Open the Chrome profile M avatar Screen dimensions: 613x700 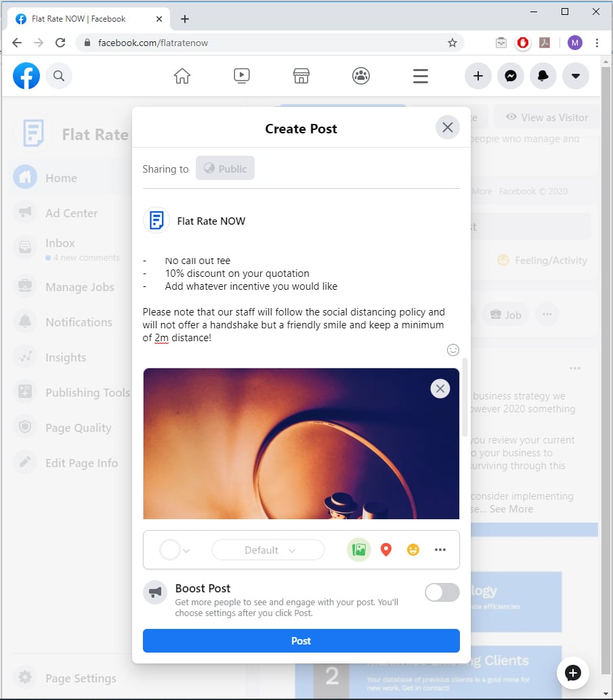[x=574, y=43]
